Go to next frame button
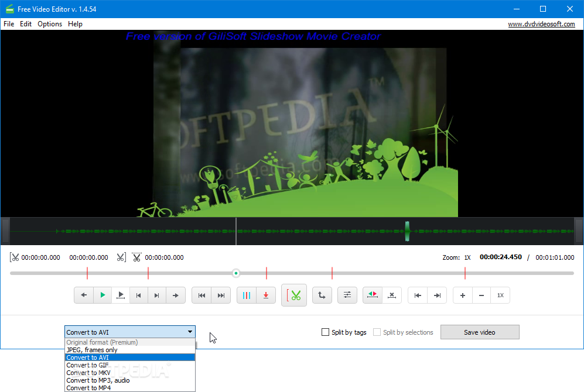The image size is (584, 392). (157, 295)
